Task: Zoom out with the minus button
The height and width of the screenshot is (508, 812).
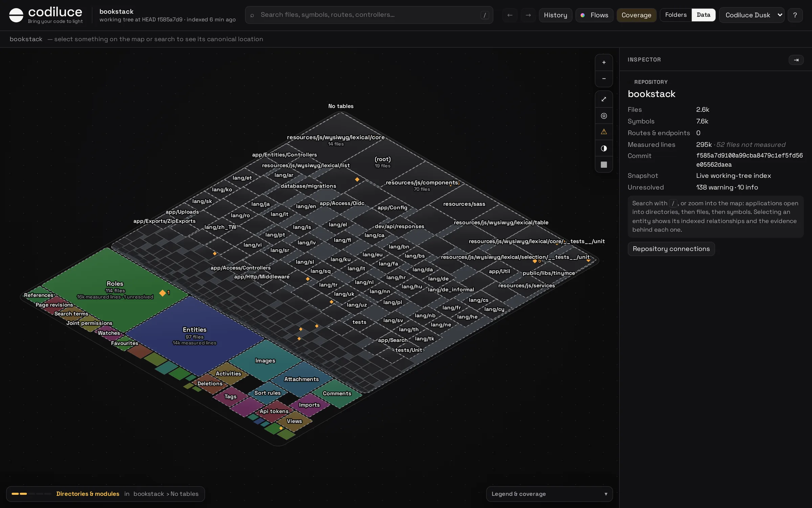Action: tap(604, 79)
